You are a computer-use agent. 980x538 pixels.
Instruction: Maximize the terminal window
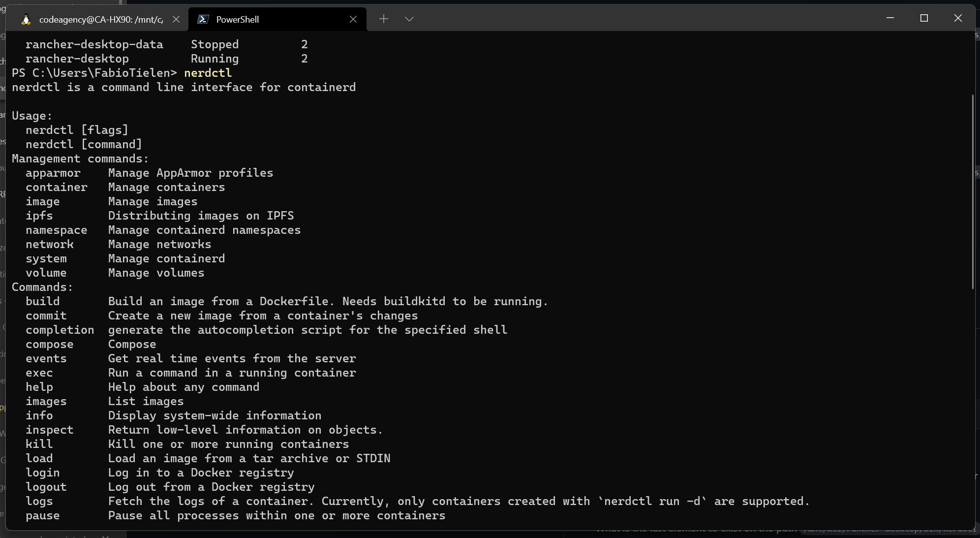tap(924, 18)
